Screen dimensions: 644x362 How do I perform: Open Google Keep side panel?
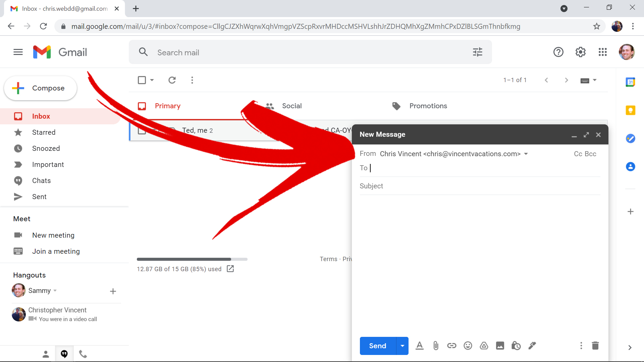pos(631,110)
